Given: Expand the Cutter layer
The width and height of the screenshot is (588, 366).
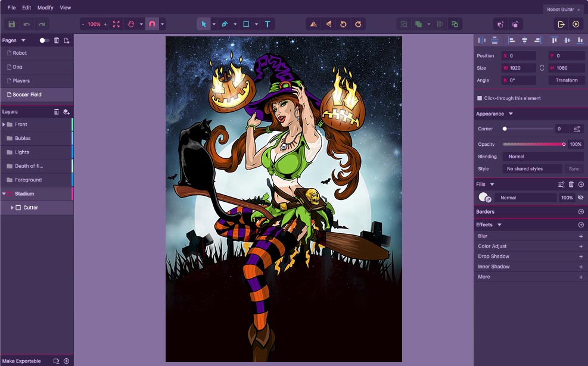Looking at the screenshot, I should 12,208.
